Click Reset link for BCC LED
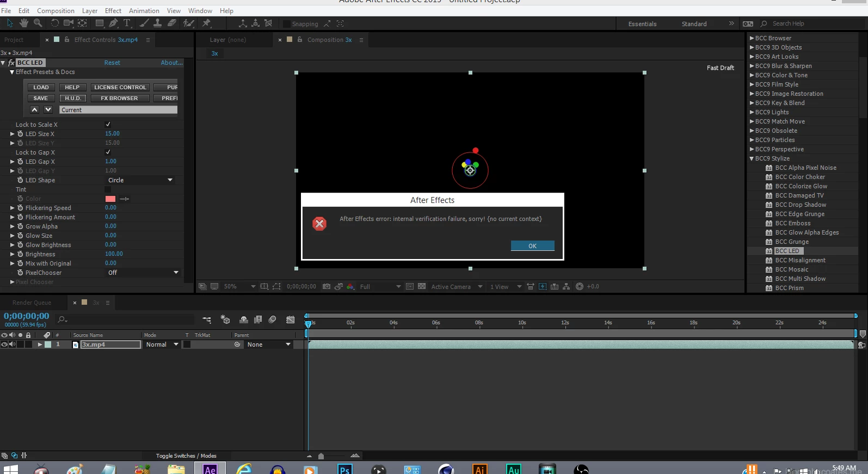The image size is (868, 474). (x=112, y=63)
